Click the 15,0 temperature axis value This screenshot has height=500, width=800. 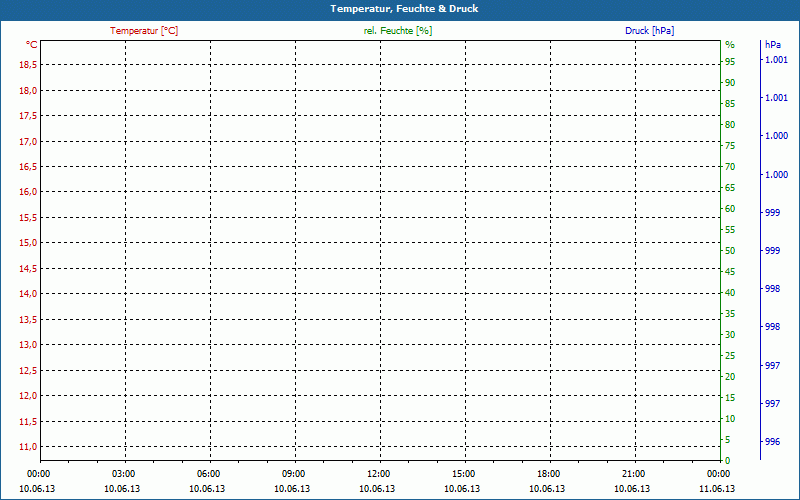(28, 243)
